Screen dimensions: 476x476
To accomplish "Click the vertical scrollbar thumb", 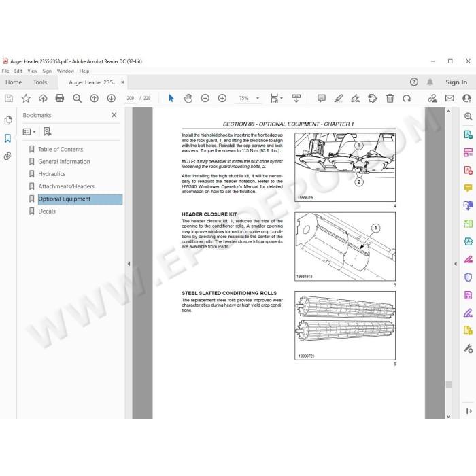I will (x=449, y=384).
